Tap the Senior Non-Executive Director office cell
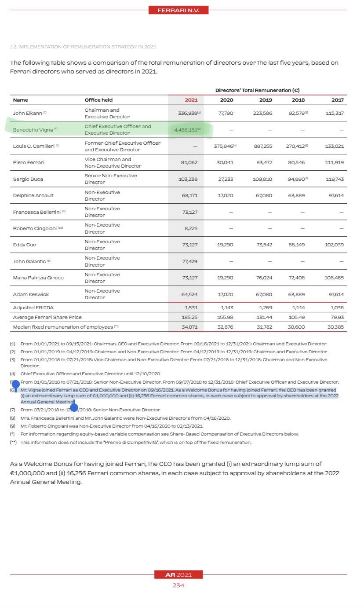Screen dimensions: 364x608 click(111, 179)
